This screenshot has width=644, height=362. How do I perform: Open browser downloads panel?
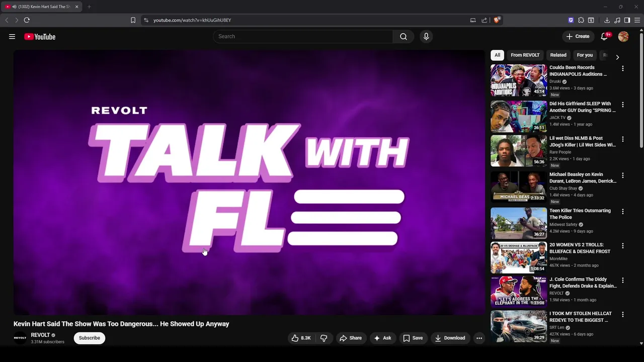click(607, 20)
